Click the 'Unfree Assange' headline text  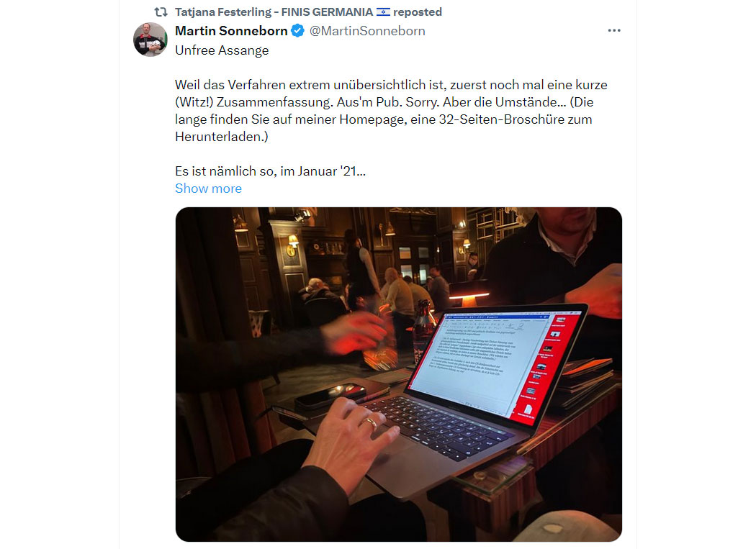tap(222, 50)
